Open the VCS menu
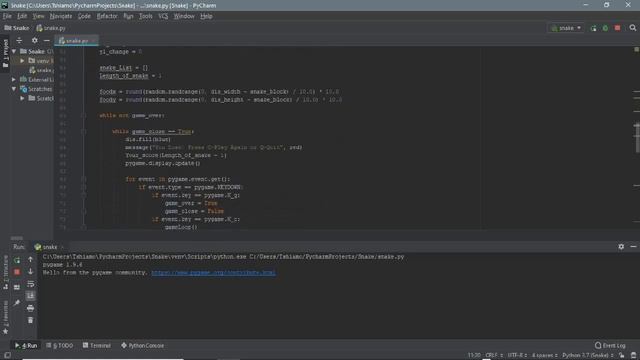The width and height of the screenshot is (640, 360). [x=163, y=16]
